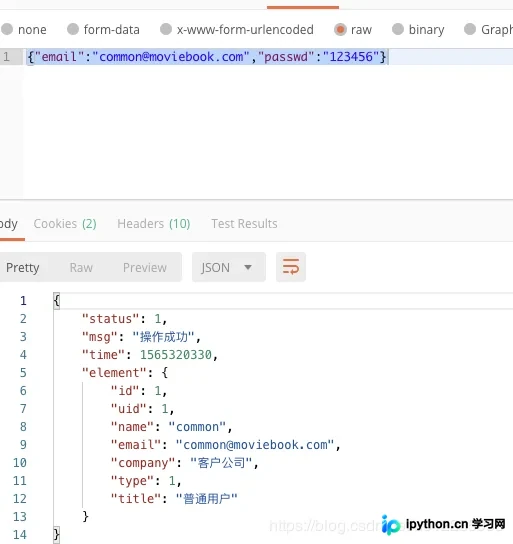Screen dimensions: 513x544
Task: Click inside the request body JSON editor
Action: coord(267,125)
